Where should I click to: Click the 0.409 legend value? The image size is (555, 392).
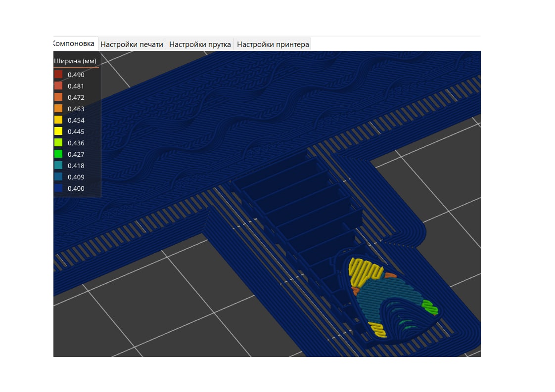76,177
